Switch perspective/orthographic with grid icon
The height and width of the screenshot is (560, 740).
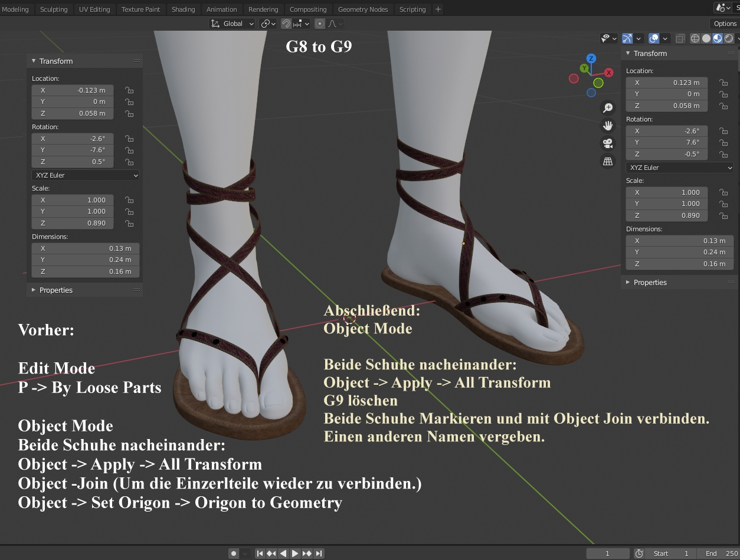(x=608, y=161)
